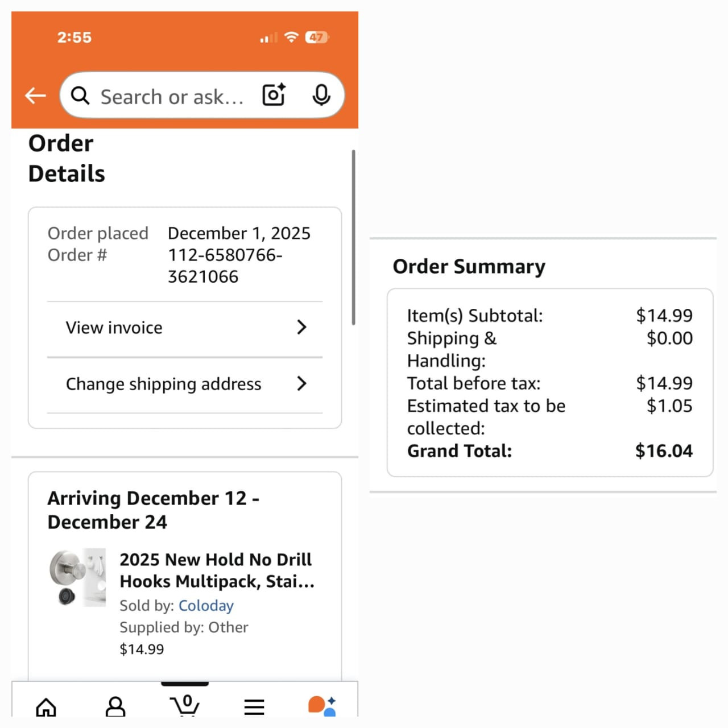The width and height of the screenshot is (728, 728).
Task: Launch the Rufus AI assistant icon
Action: [322, 706]
